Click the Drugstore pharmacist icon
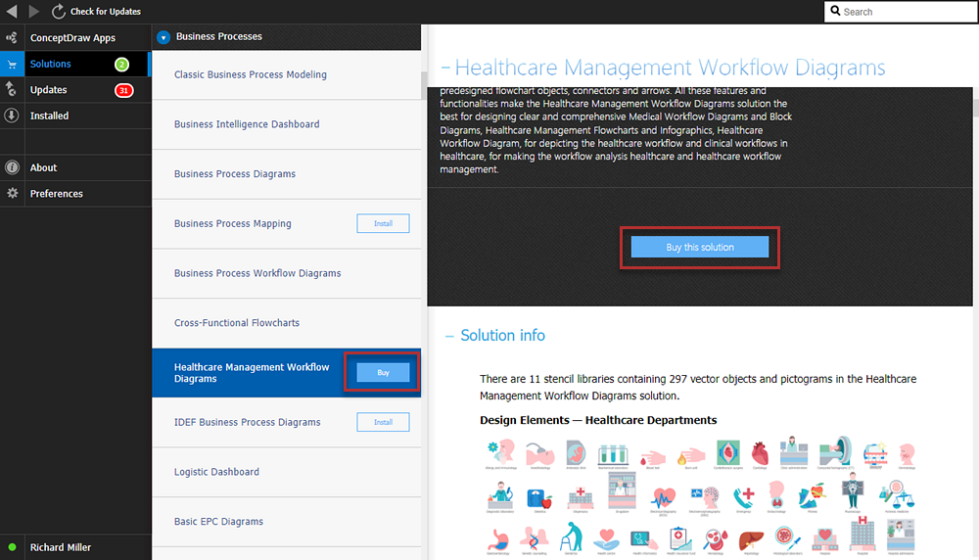Screen dimensions: 979x560 click(x=622, y=492)
